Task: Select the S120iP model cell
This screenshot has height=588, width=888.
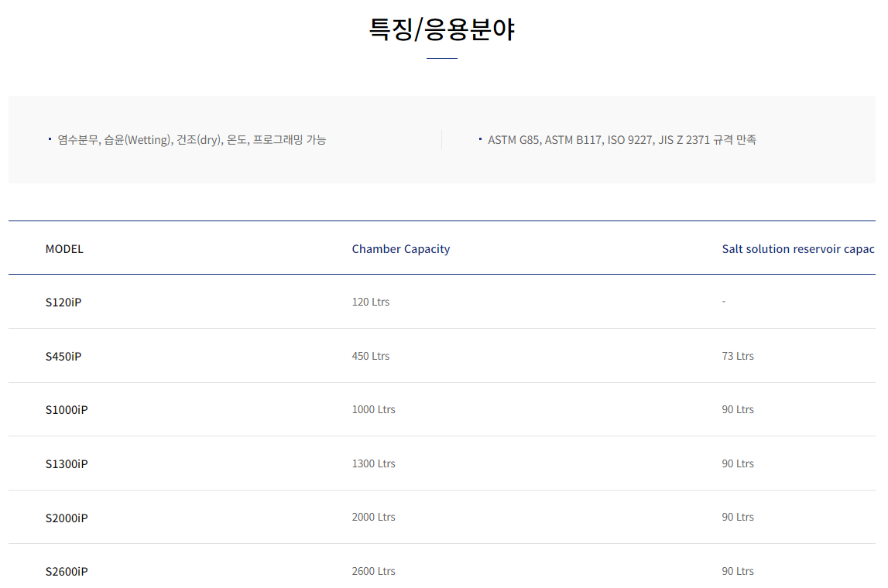Action: [63, 303]
